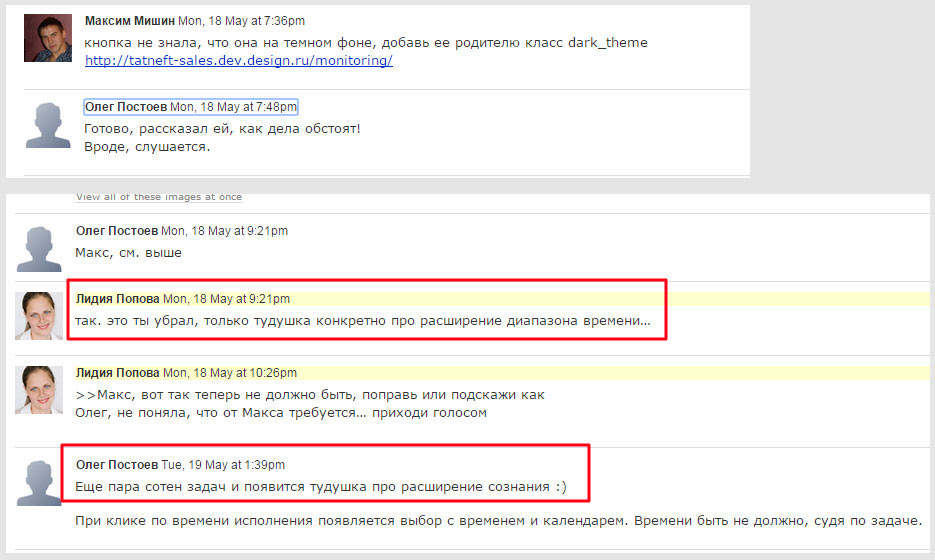Open View all of these images at once

158,197
